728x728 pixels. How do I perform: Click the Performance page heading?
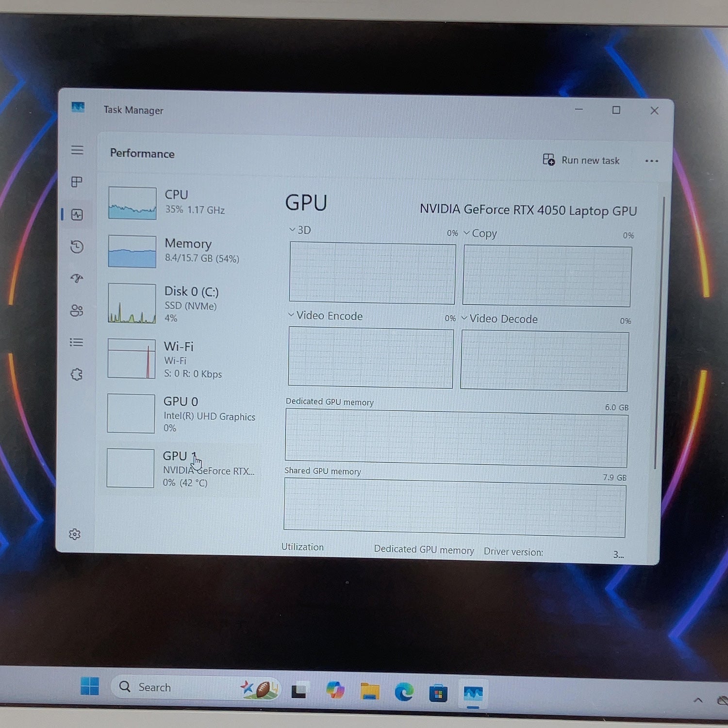tap(142, 153)
